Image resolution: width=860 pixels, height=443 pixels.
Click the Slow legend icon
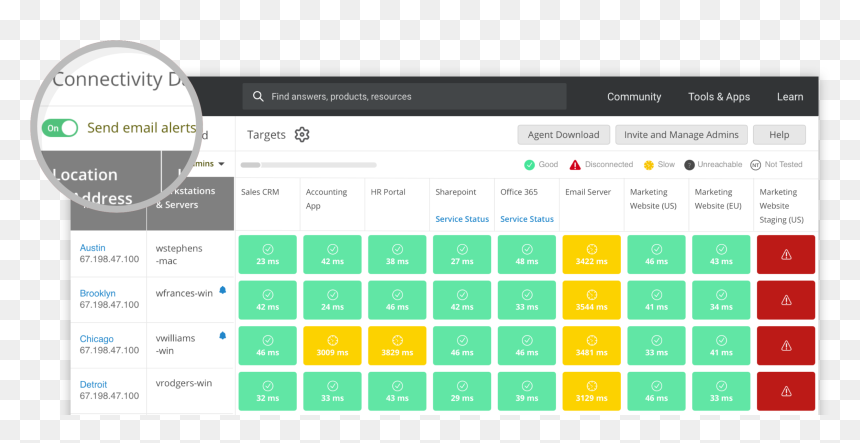pos(649,164)
